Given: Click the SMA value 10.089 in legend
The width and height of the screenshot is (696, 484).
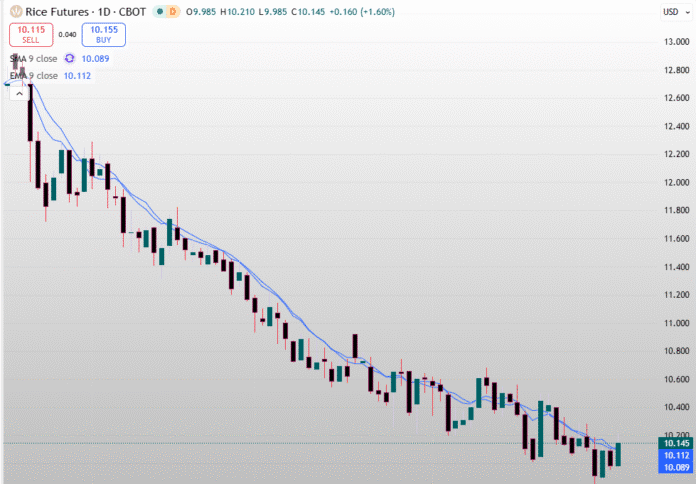Looking at the screenshot, I should tap(96, 59).
